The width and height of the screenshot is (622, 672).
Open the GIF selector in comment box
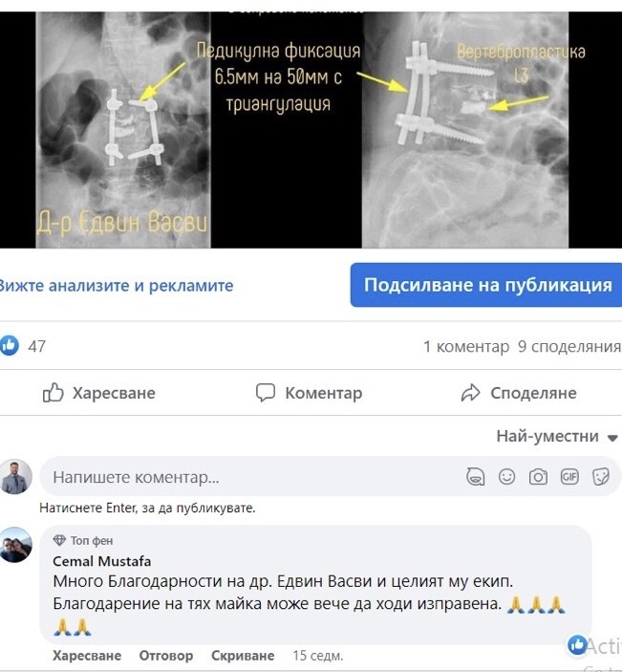tap(569, 477)
